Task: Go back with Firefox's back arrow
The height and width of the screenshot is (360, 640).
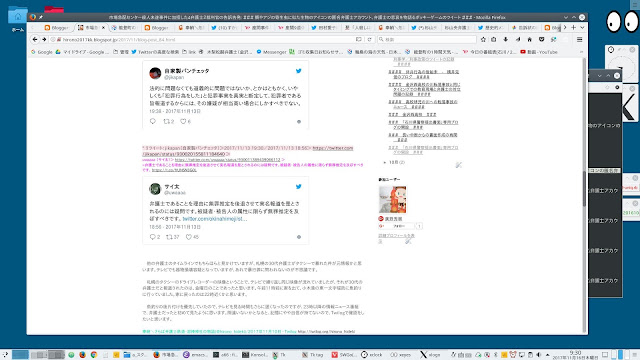Action: (x=35, y=40)
